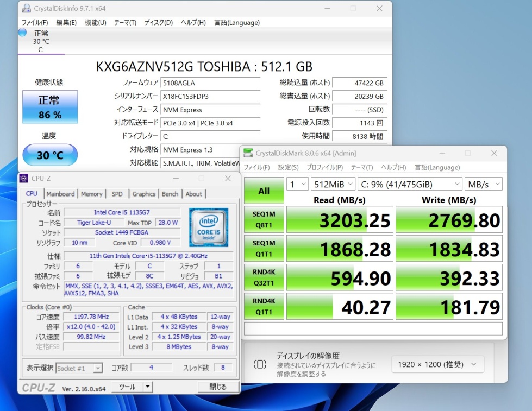Screen dimensions: 532x411
Task: Click the core speed value 1197.78 MHz
Action: click(x=91, y=317)
